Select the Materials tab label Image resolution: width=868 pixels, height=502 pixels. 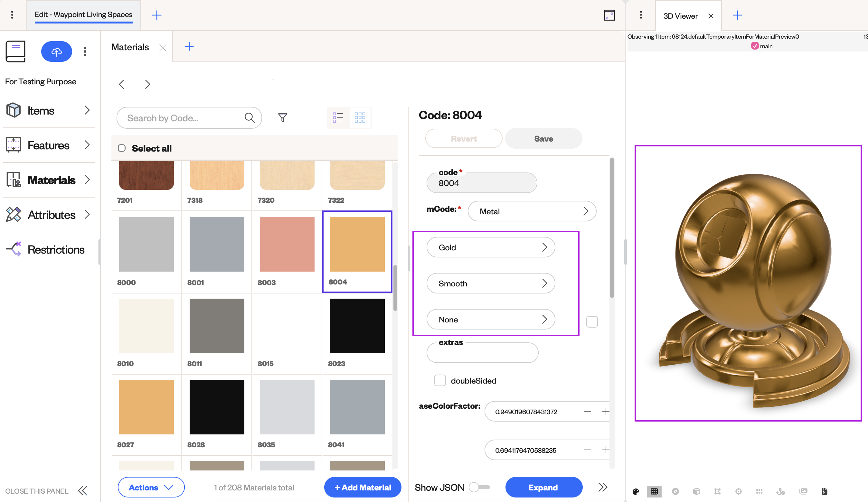coord(130,47)
